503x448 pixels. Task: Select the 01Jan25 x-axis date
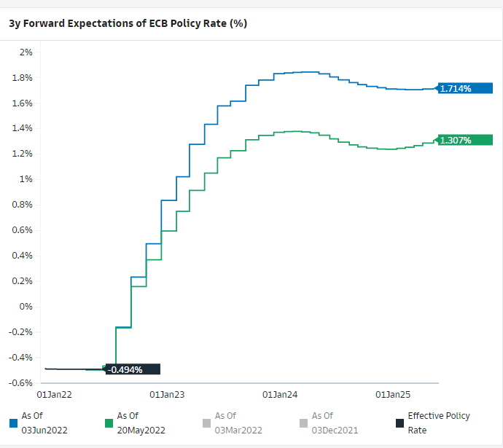point(393,395)
